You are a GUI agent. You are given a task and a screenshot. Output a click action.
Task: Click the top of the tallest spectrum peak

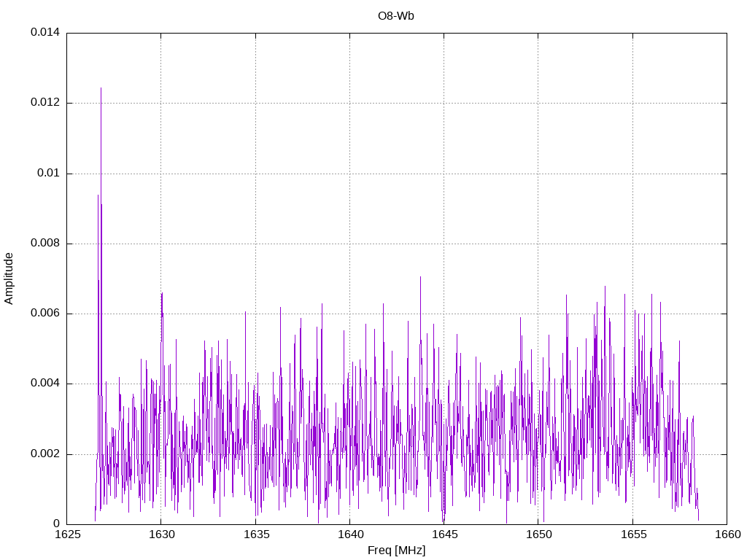(x=101, y=88)
